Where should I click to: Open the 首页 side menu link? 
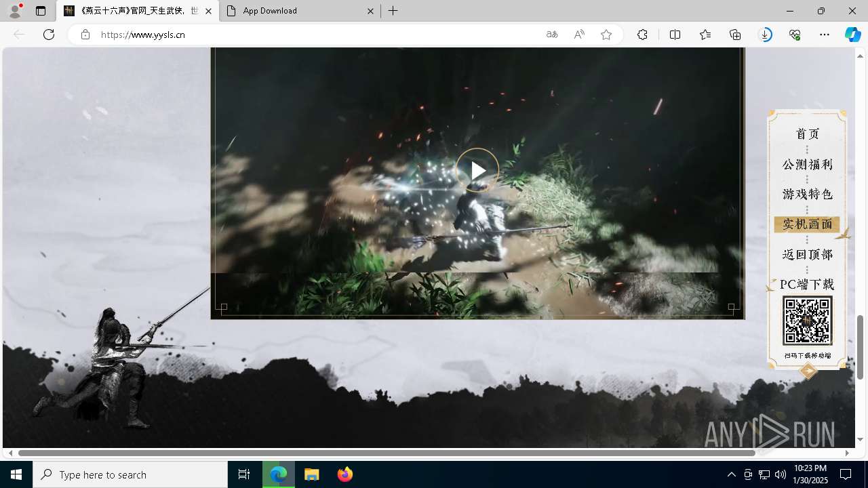[807, 134]
